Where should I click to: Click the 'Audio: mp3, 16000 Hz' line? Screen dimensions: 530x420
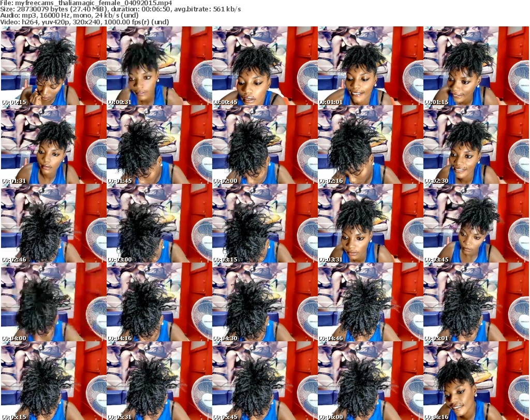(69, 15)
